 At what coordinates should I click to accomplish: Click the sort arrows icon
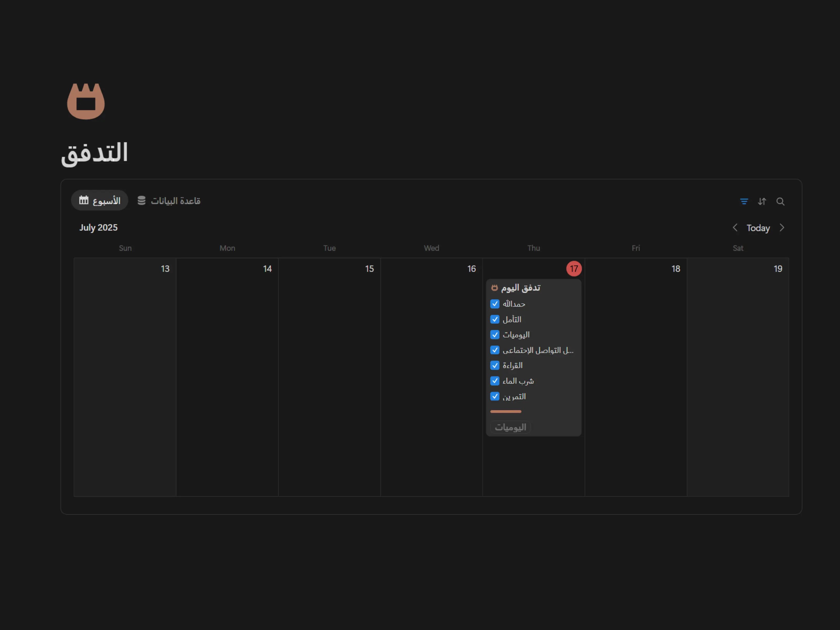coord(762,201)
